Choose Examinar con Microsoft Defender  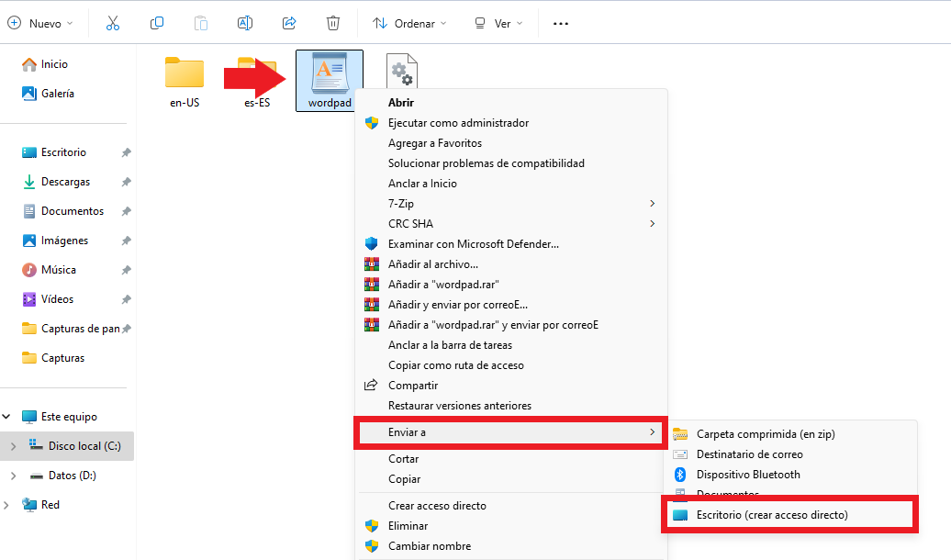pos(510,244)
